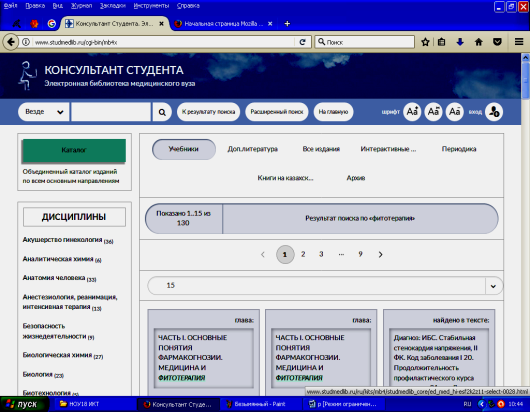Open the Везде search scope dropdown

click(44, 112)
